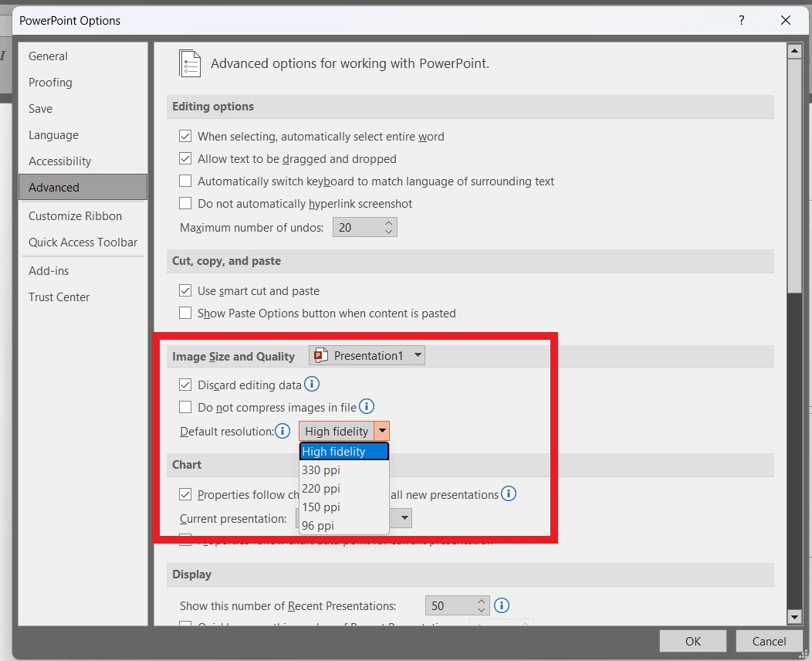Screen dimensions: 812x661
Task: Click the info icon next to Default resolution
Action: (283, 431)
